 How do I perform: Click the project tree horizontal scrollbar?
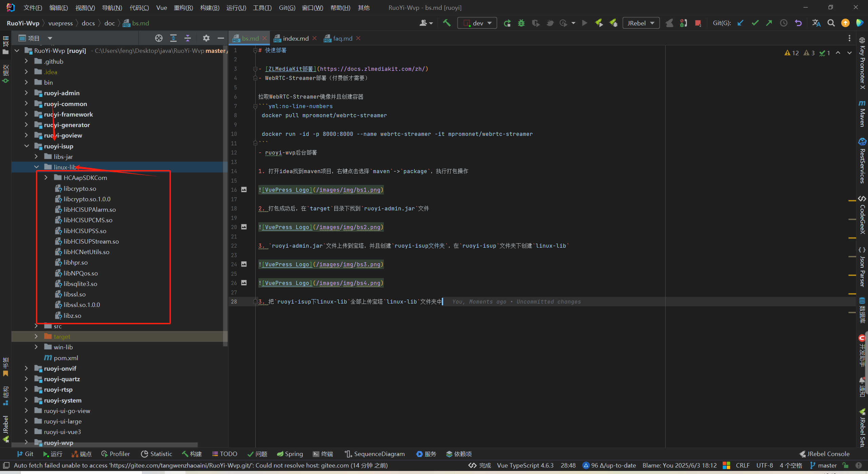105,445
